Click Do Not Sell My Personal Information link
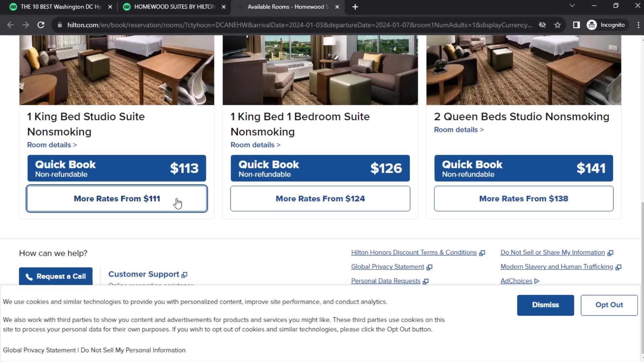Viewport: 644px width, 362px height. 133,350
